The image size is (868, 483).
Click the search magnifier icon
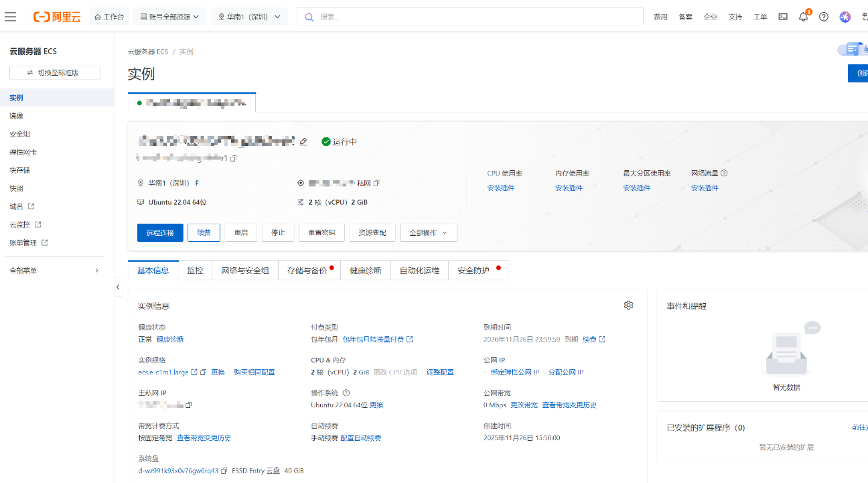point(309,17)
